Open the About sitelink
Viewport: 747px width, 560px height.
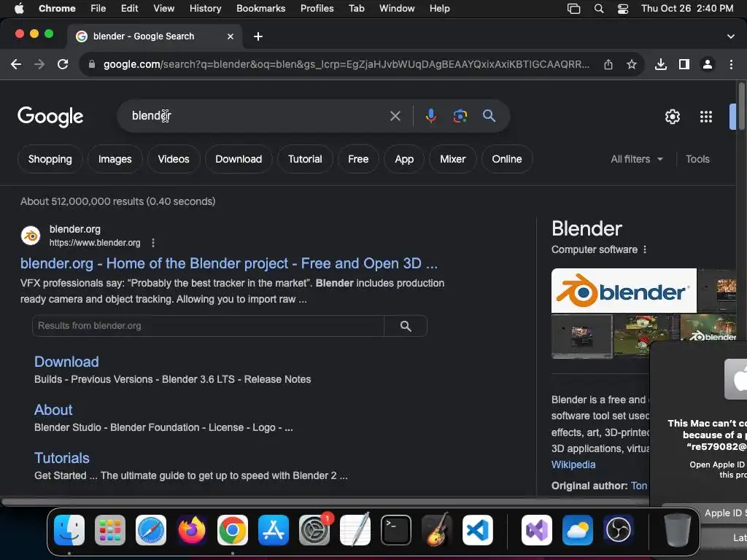tap(53, 410)
